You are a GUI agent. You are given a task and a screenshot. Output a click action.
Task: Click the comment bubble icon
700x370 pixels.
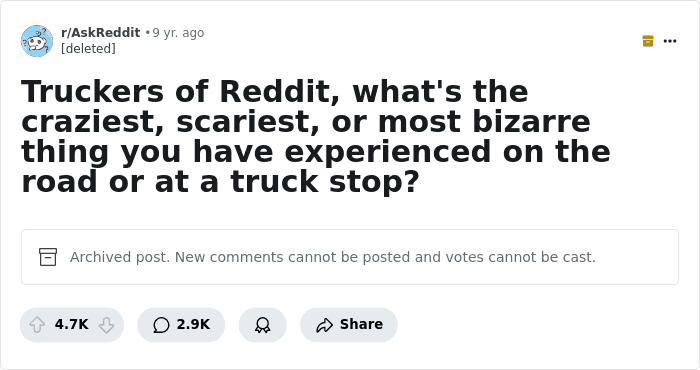tap(161, 325)
